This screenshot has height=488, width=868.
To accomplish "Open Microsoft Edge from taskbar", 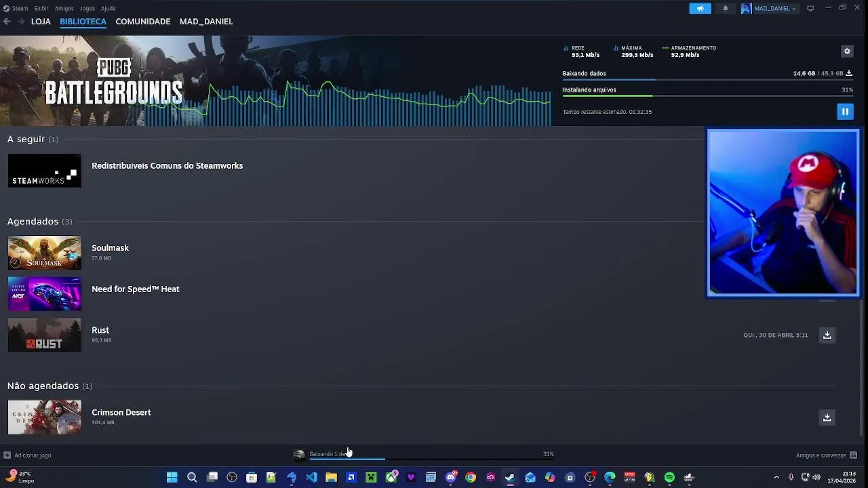I will 610,477.
